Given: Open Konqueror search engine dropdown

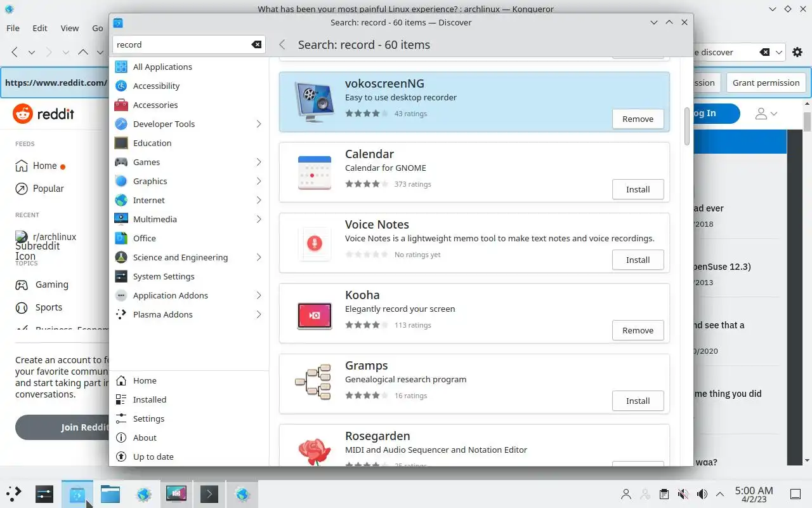Looking at the screenshot, I should tap(779, 52).
